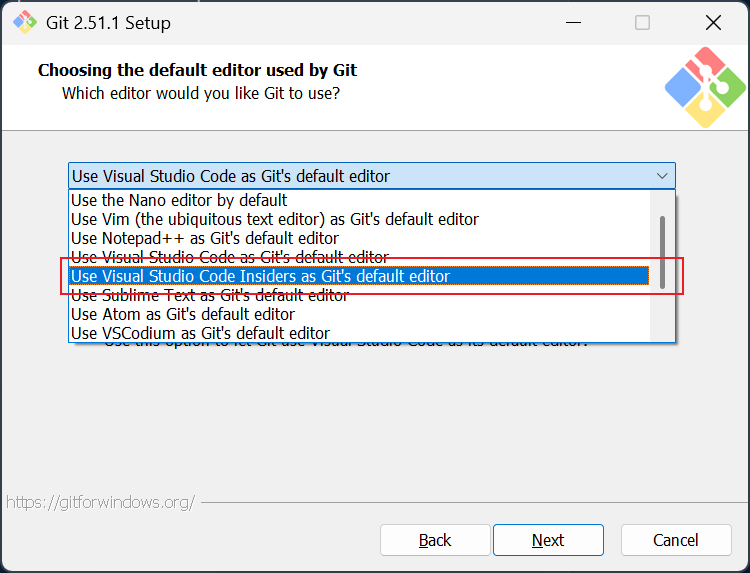The image size is (750, 573).
Task: Click the disabled maximize window button
Action: point(643,22)
